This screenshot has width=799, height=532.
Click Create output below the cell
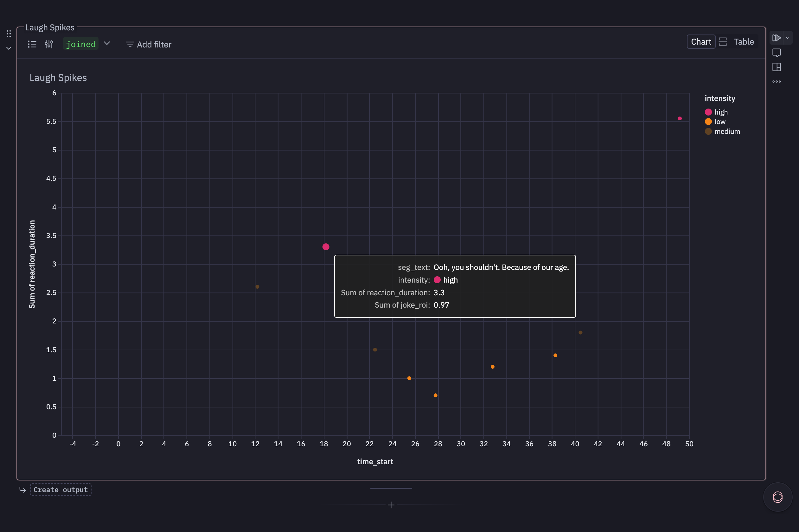tap(61, 490)
